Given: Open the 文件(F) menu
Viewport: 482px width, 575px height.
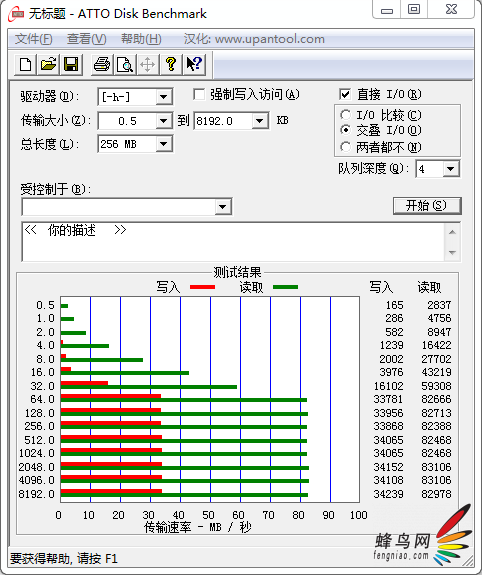Looking at the screenshot, I should click(x=33, y=39).
